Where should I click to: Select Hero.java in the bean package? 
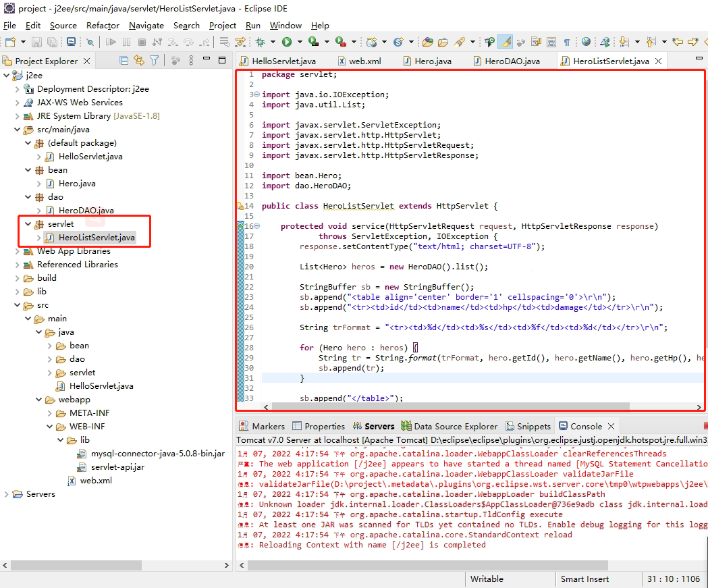point(72,184)
